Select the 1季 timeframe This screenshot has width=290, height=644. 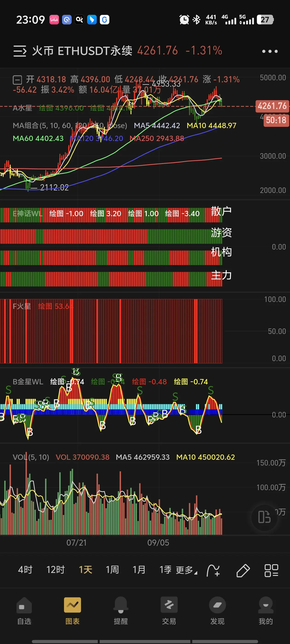pyautogui.click(x=166, y=570)
